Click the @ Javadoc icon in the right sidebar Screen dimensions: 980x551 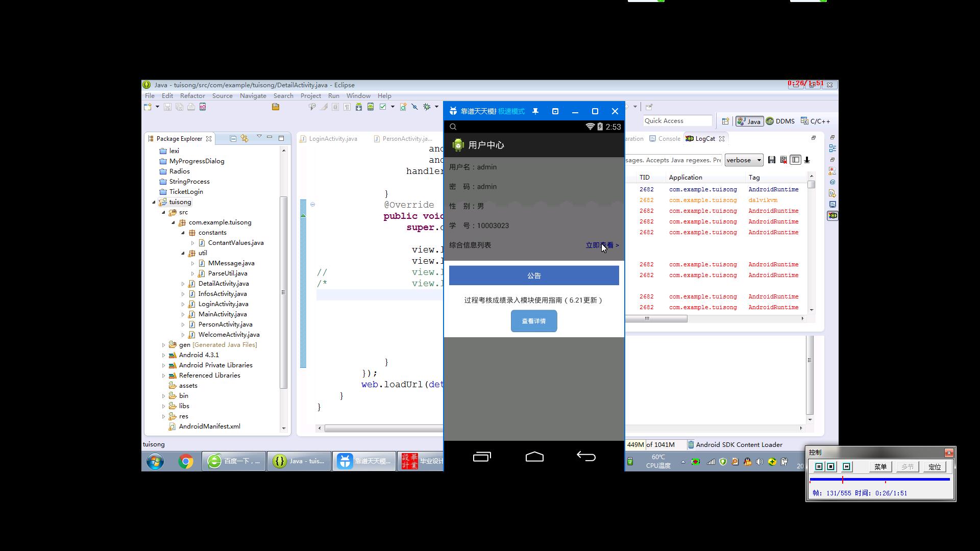(832, 182)
